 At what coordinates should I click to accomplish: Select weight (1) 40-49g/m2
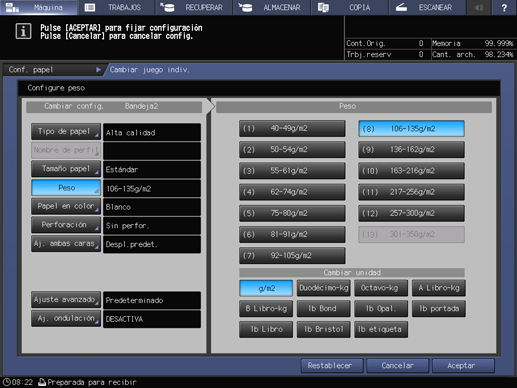click(292, 128)
